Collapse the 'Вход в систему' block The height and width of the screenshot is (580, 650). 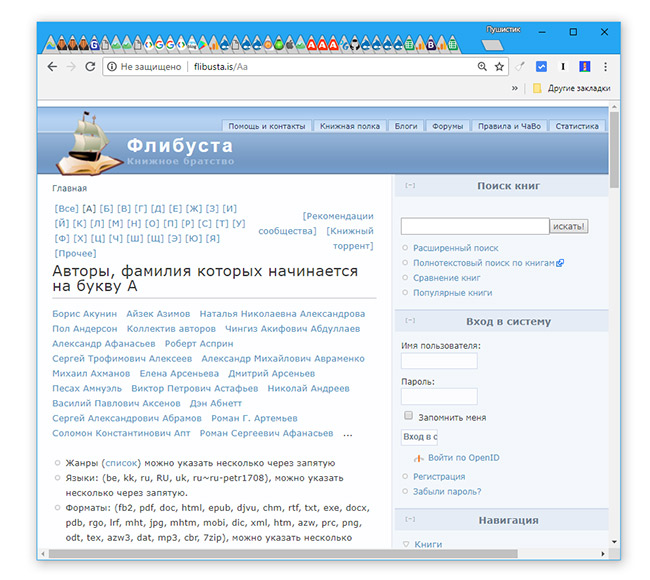tap(410, 320)
